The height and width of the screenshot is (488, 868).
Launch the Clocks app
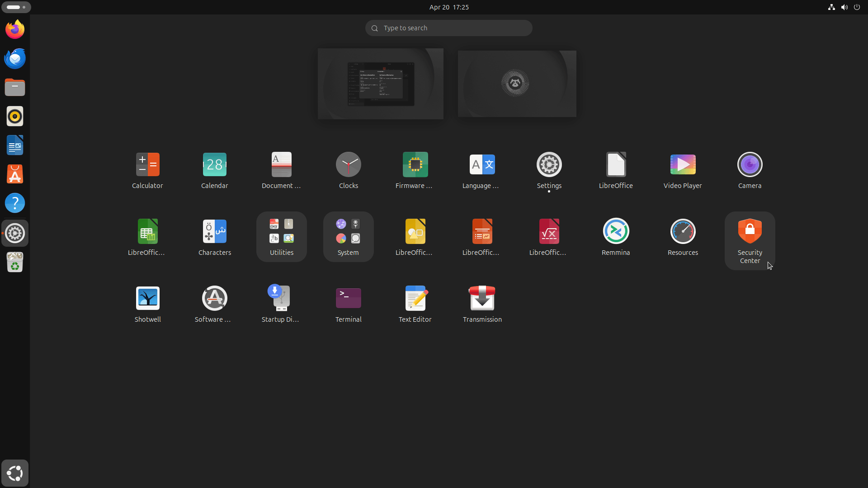tap(348, 164)
